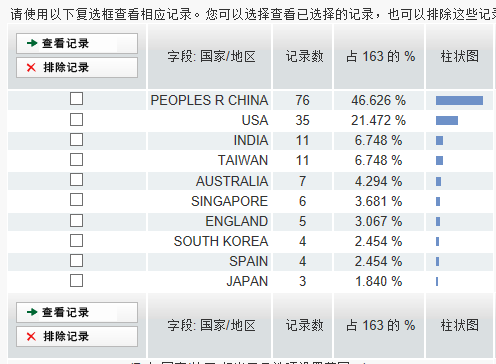Select the ENGLAND checkbox
The image size is (496, 364).
pos(76,221)
